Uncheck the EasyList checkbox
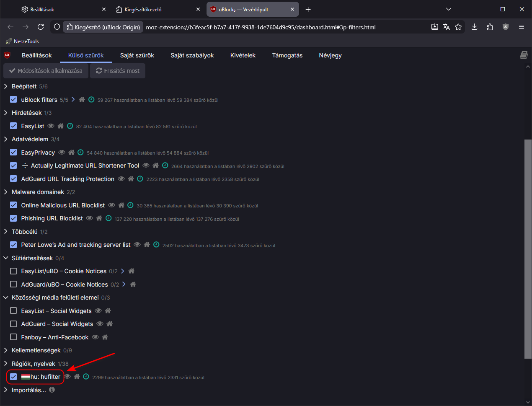 pyautogui.click(x=13, y=126)
